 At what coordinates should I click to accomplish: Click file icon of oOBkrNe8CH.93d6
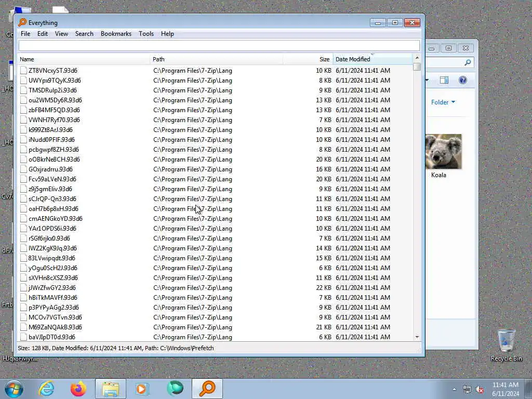23,159
